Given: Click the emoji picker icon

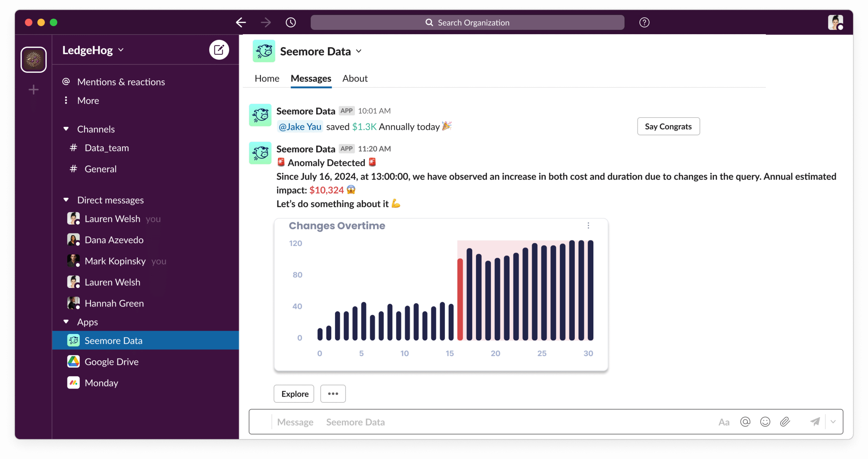Looking at the screenshot, I should [x=765, y=422].
